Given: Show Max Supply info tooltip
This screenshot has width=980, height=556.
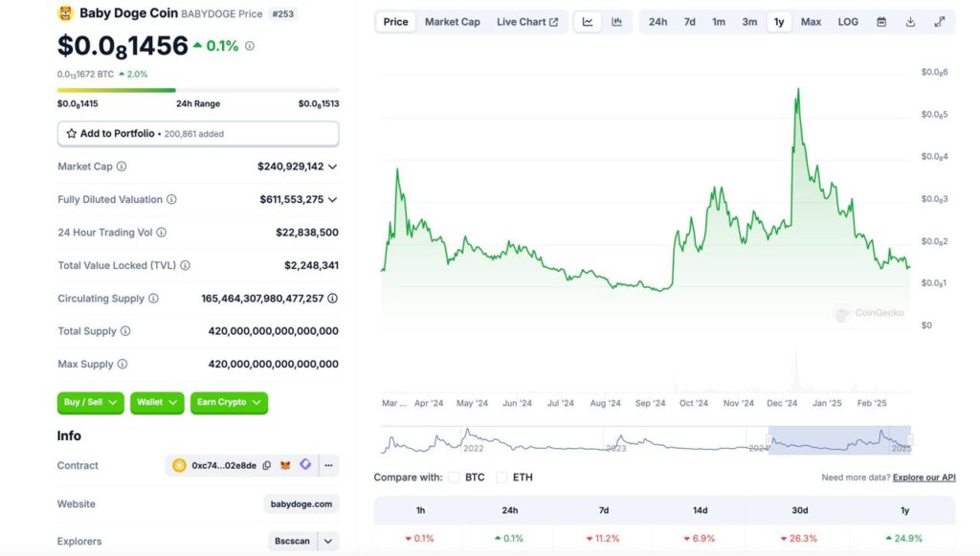Looking at the screenshot, I should (x=122, y=365).
